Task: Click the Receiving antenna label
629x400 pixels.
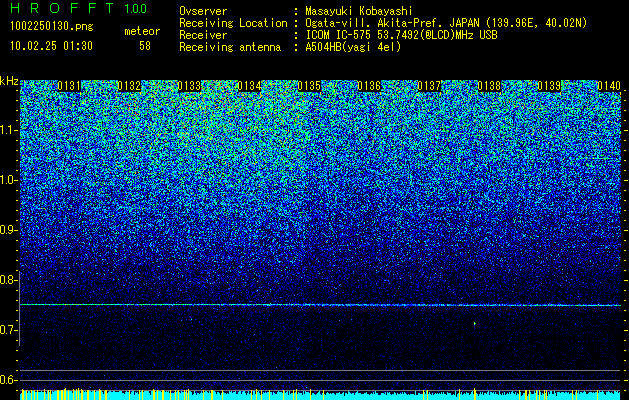Action: tap(230, 47)
